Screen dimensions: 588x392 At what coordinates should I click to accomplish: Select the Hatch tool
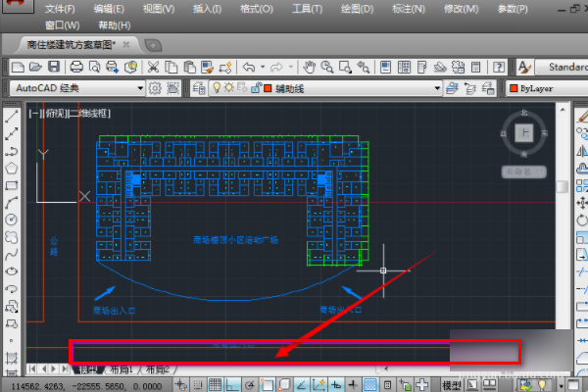(11, 359)
